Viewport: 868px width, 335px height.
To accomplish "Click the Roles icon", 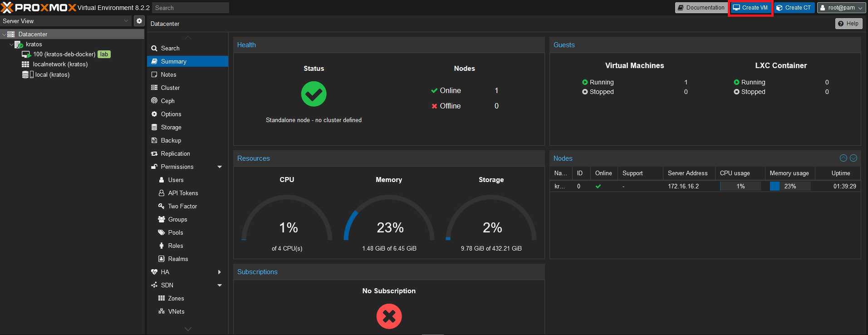I will pos(162,246).
